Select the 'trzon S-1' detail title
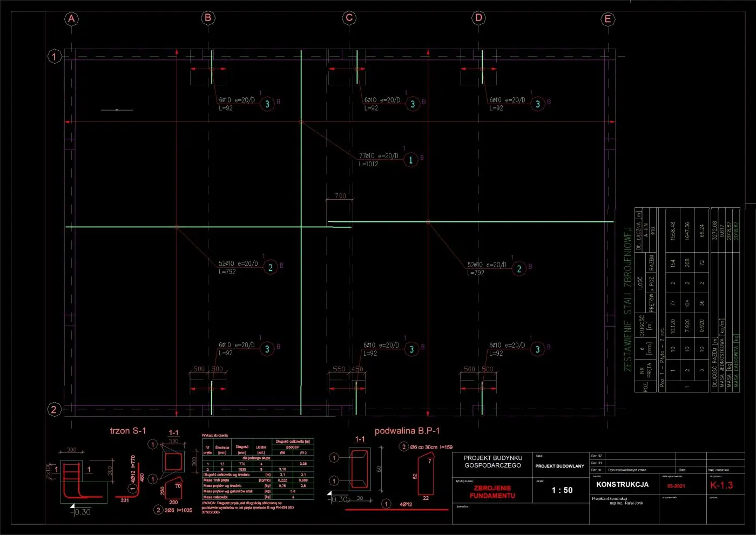756x535 pixels. [128, 431]
